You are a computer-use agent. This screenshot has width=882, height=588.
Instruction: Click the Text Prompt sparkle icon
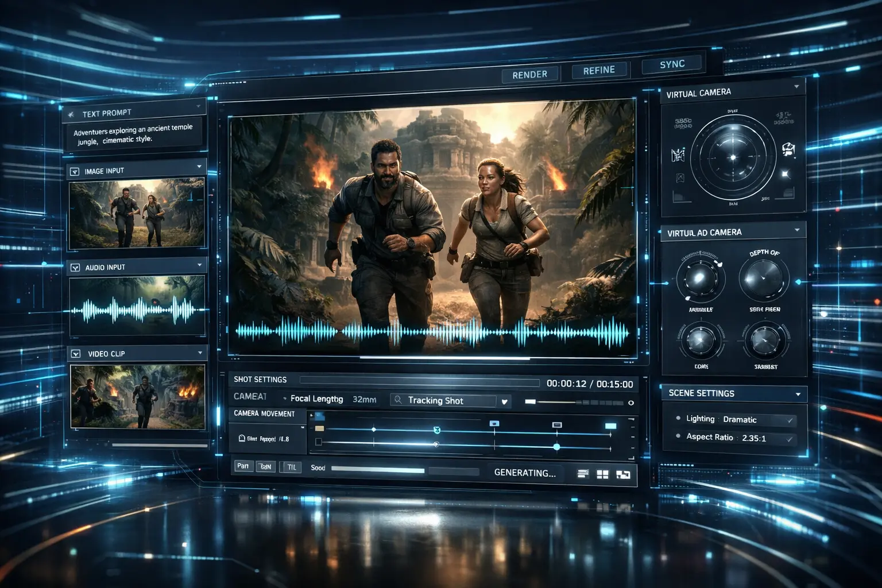coord(71,114)
